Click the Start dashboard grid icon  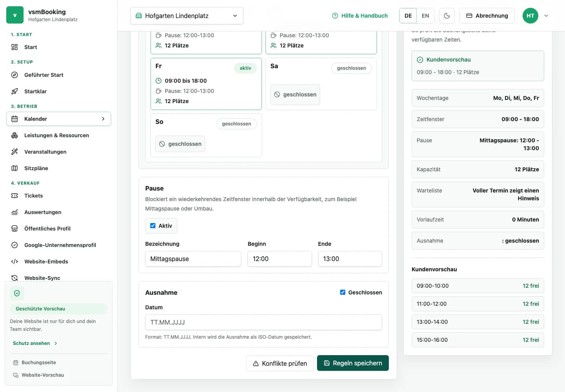(15, 47)
